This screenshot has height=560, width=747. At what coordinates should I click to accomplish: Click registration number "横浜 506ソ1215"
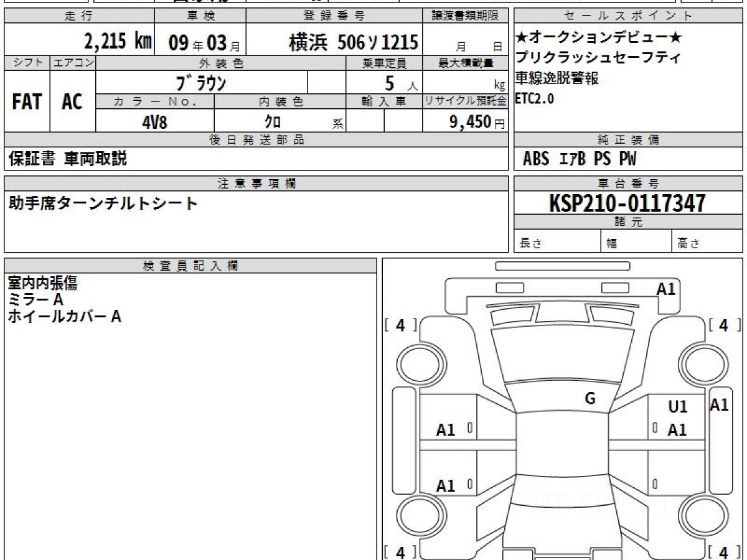tap(353, 42)
